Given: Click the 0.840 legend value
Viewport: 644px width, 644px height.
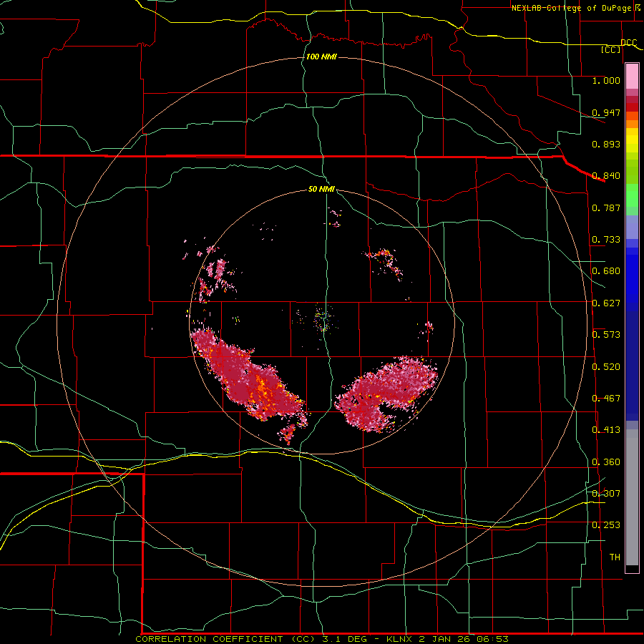Looking at the screenshot, I should pyautogui.click(x=606, y=176).
